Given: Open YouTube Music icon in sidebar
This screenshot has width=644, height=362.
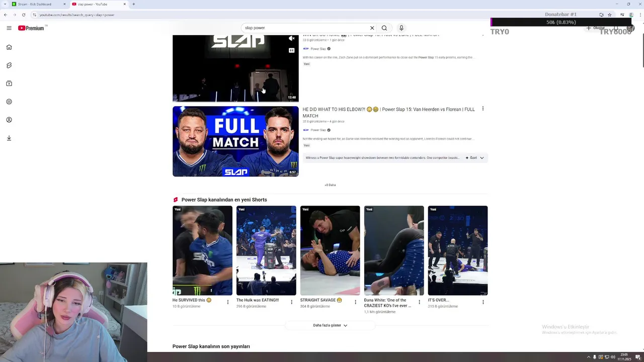Looking at the screenshot, I should click(9, 102).
